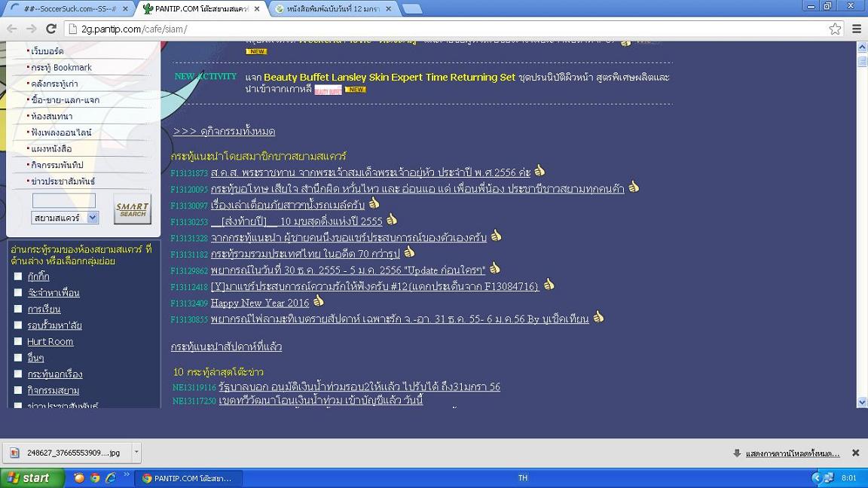
Task: Check the การเรียน checkbox
Action: tap(18, 309)
